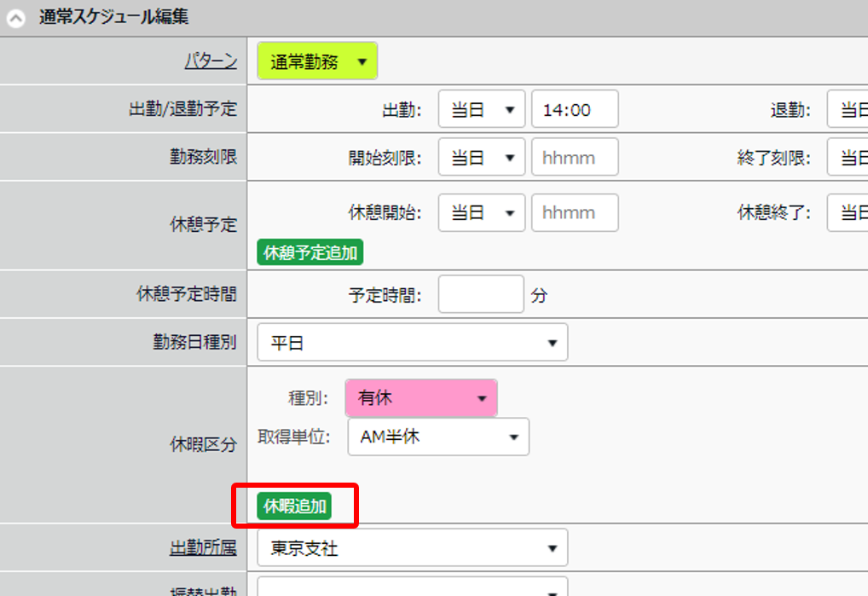
Task: Open 出勤 当日 day dropdown
Action: tap(482, 109)
